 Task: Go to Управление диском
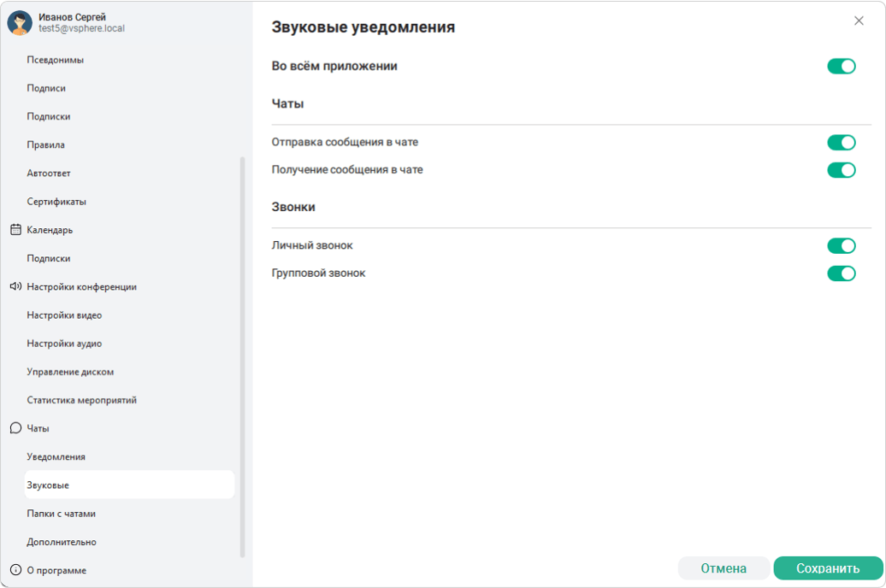point(70,372)
